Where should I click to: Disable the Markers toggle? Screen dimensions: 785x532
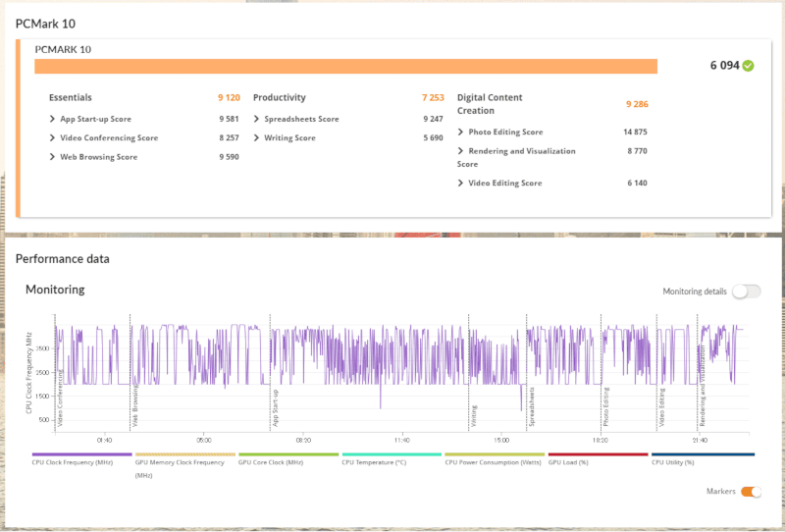[x=751, y=492]
